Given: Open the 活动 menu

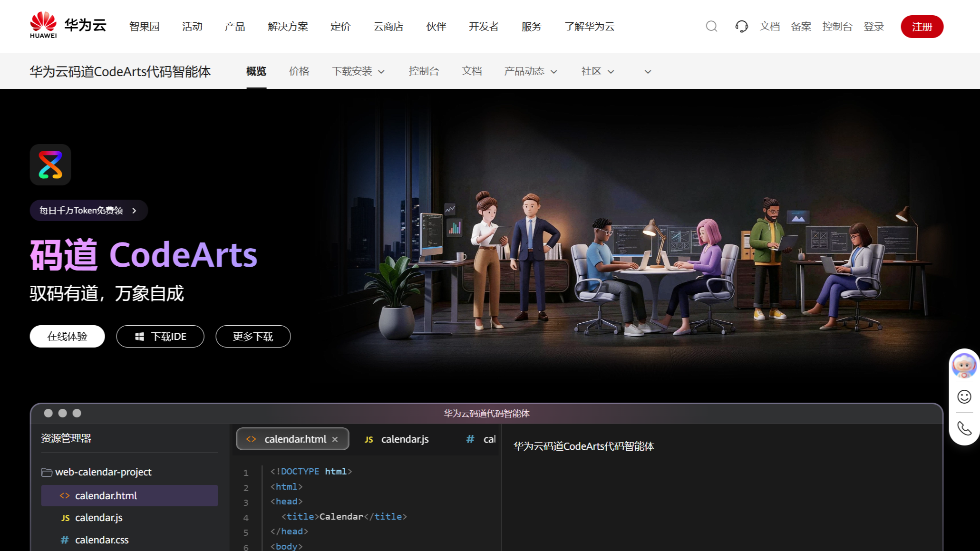Looking at the screenshot, I should [192, 27].
